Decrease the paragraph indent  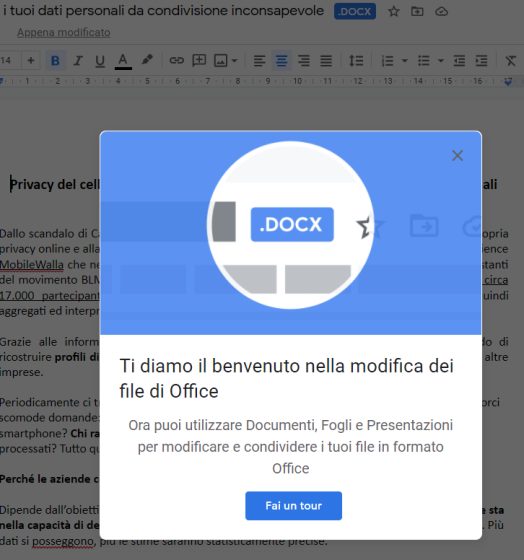459,60
